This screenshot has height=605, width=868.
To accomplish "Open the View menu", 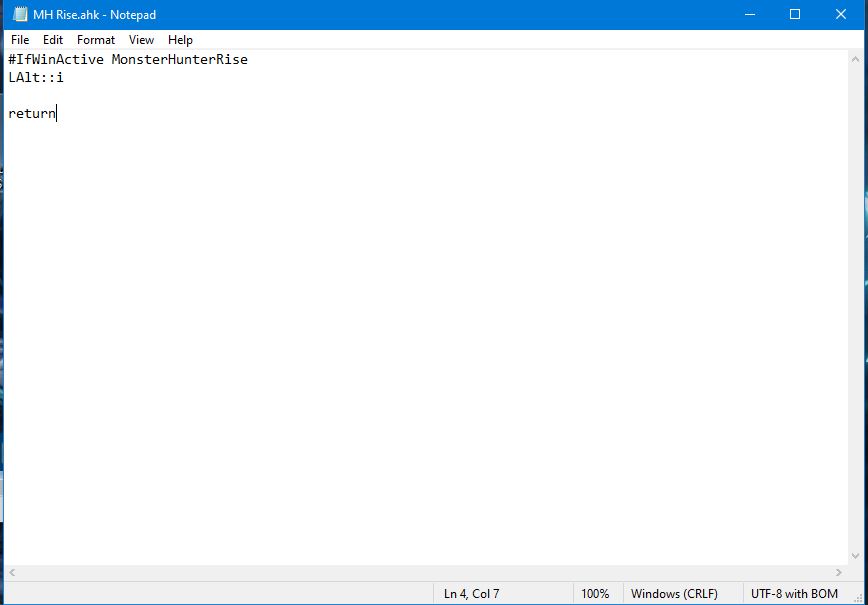I will point(141,40).
